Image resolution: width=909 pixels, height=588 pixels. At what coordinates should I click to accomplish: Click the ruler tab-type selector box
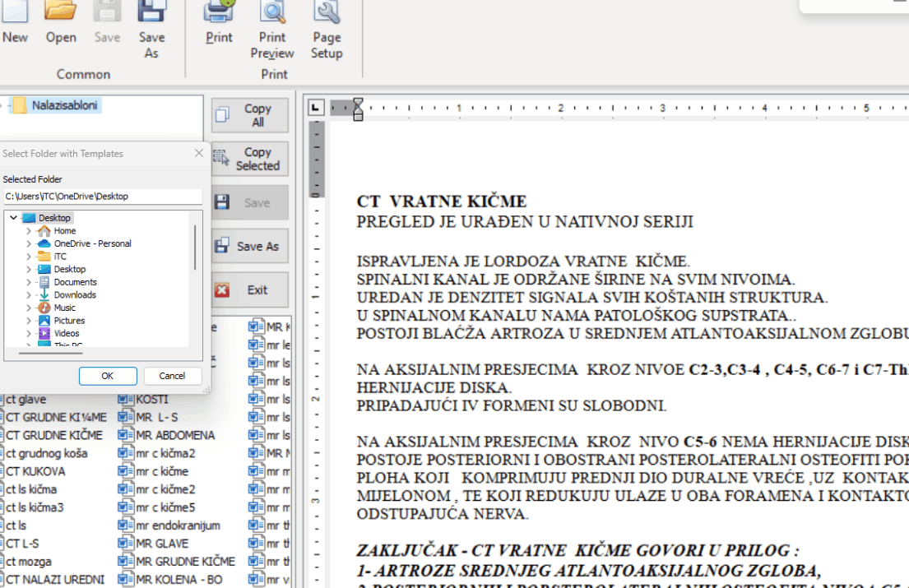pyautogui.click(x=316, y=108)
